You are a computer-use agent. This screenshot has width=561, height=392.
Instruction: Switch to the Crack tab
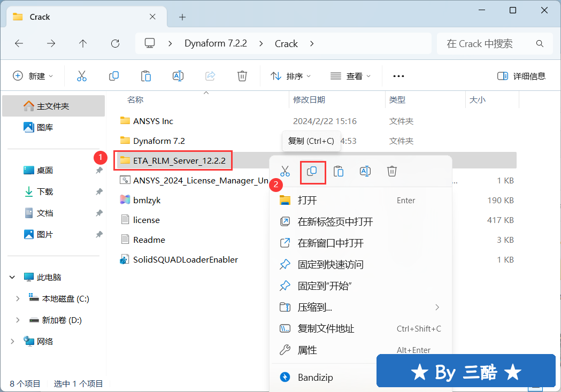tap(87, 17)
